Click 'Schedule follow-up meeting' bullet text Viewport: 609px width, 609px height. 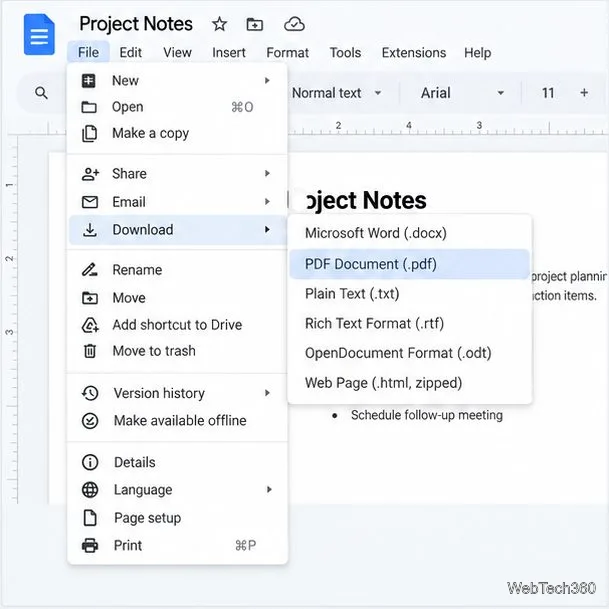427,415
